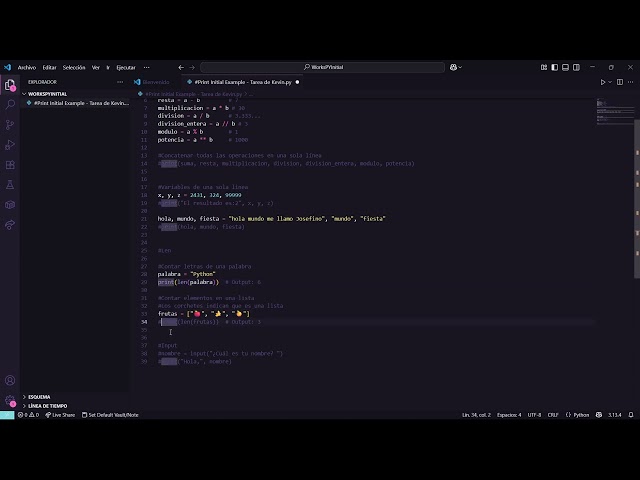
Task: Click the vertical editor scrollbar
Action: point(637,198)
